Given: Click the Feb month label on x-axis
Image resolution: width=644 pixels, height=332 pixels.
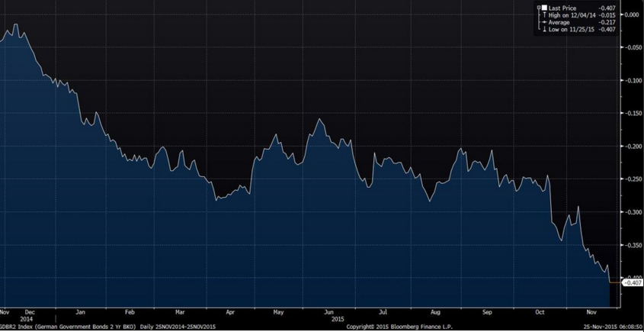Looking at the screenshot, I should [130, 312].
